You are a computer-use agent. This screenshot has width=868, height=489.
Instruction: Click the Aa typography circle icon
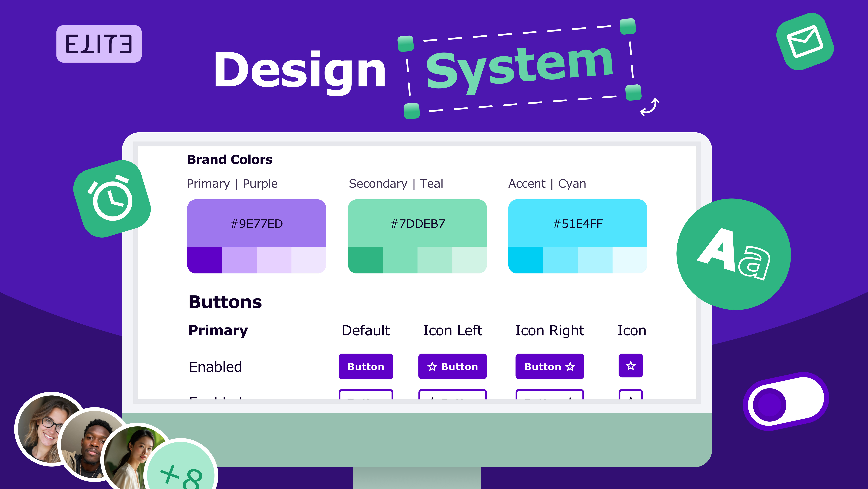tap(734, 254)
